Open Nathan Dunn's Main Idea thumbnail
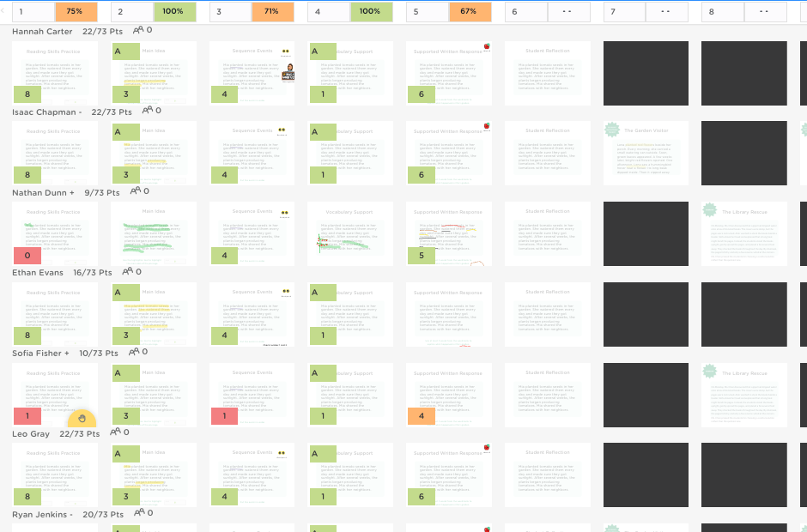This screenshot has width=807, height=532. tap(154, 233)
